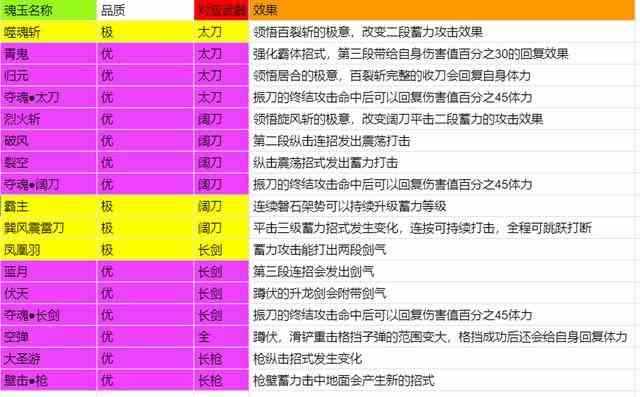640x397 pixels.
Task: Click the red weapon-type header cell
Action: click(x=221, y=10)
